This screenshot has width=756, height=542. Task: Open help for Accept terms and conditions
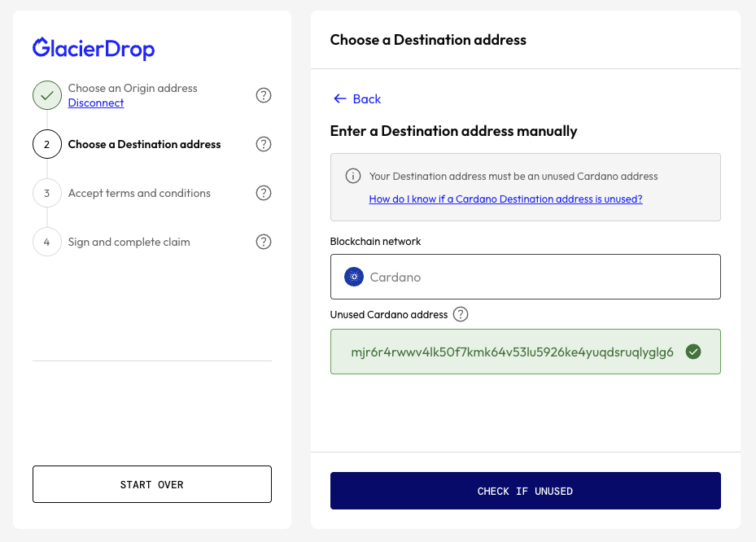pos(264,193)
